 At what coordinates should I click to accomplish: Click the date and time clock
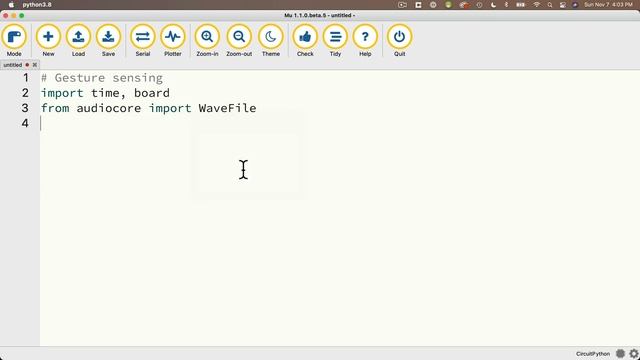click(x=608, y=5)
